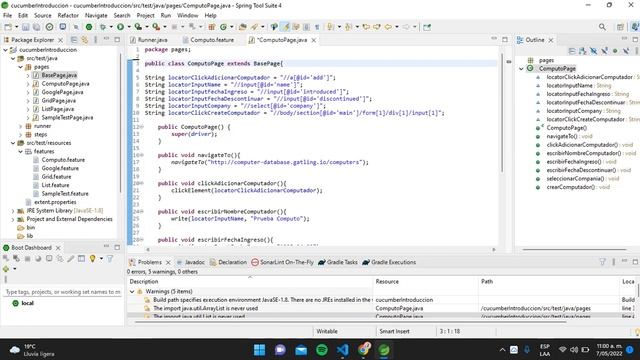Click the New Java Package icon in the toolbar
The image size is (640, 360).
pos(211,27)
